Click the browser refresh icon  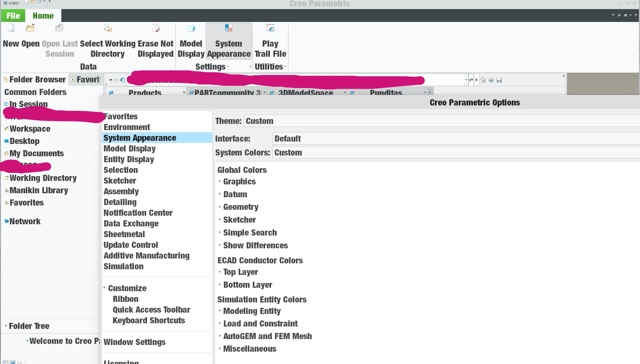(x=471, y=80)
